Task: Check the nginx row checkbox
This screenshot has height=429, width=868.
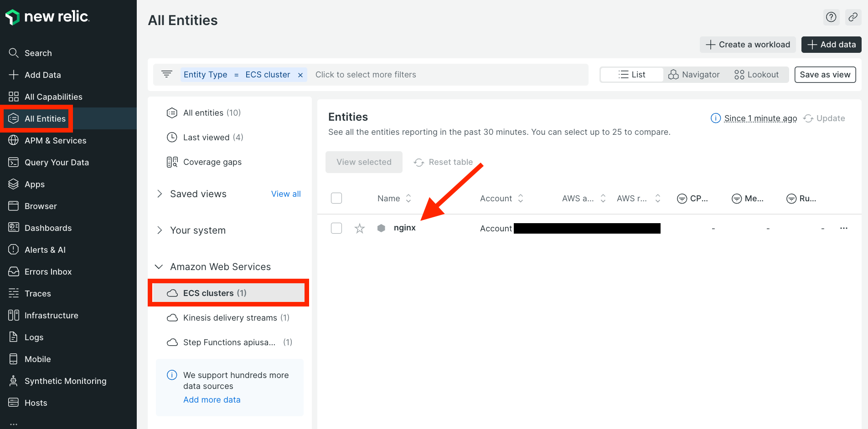Action: point(336,228)
